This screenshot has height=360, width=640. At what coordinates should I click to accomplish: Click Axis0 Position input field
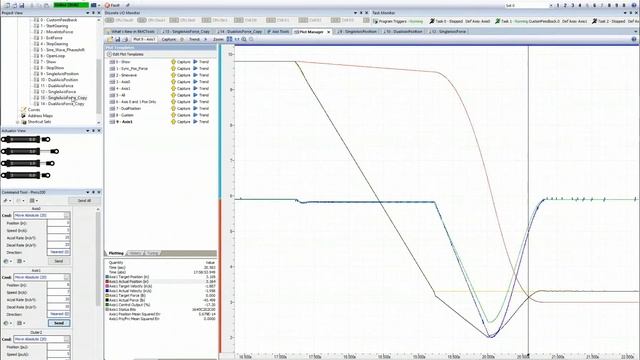pos(59,223)
